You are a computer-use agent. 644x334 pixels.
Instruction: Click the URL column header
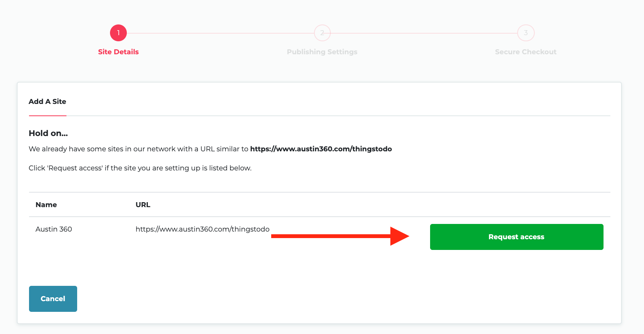(143, 205)
